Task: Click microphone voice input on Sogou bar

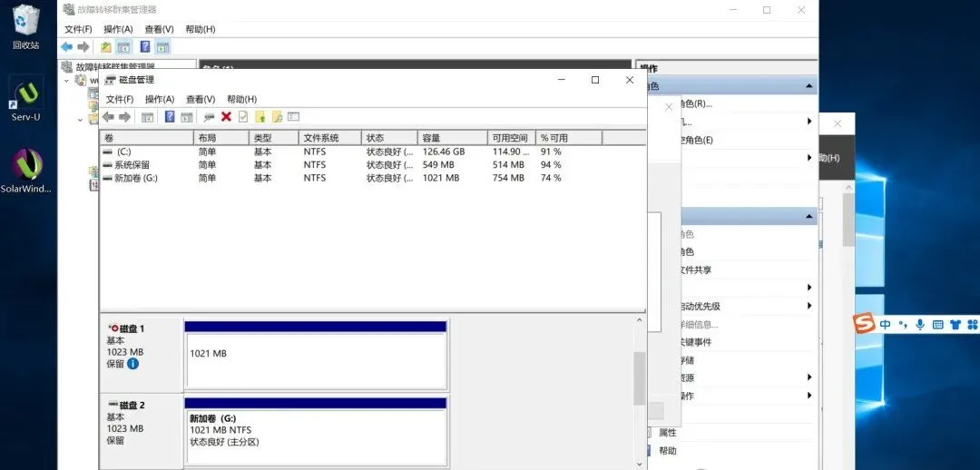Action: point(920,325)
